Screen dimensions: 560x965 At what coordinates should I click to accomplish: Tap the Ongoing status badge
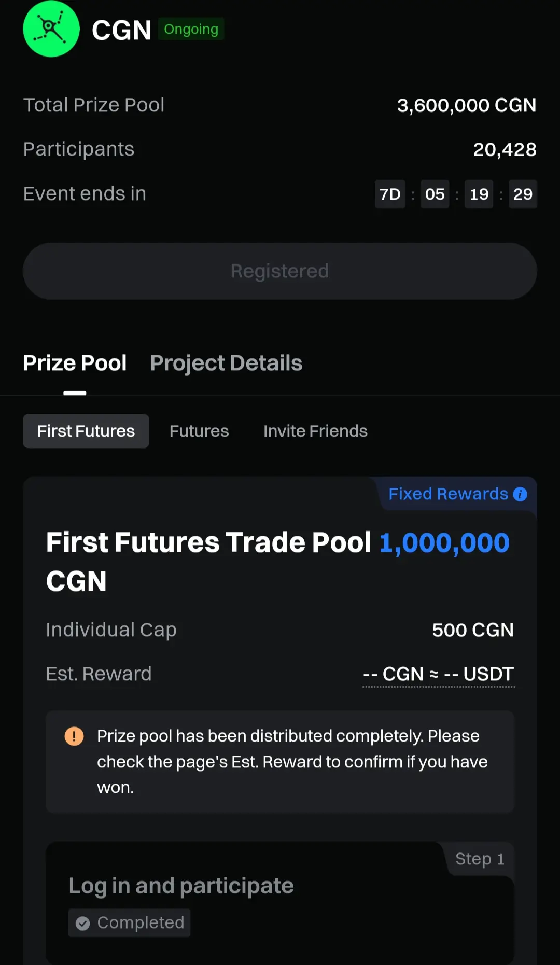click(191, 29)
